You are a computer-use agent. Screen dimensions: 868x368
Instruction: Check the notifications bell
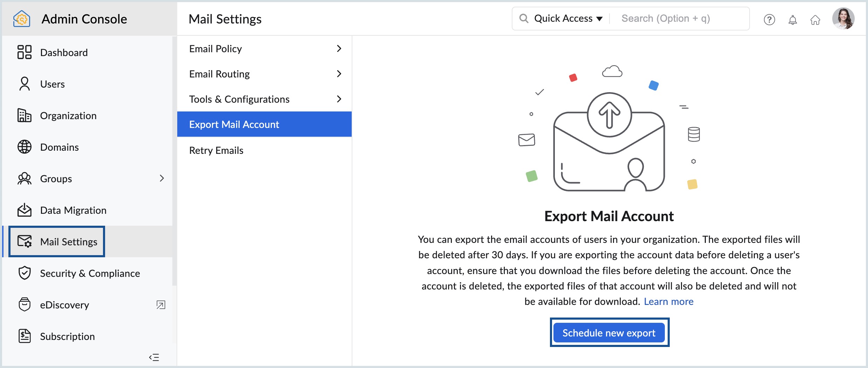(x=793, y=20)
